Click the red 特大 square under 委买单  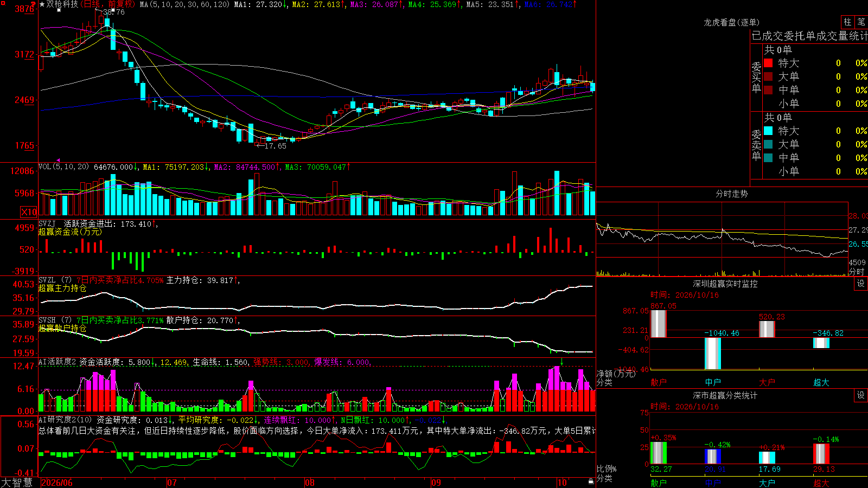[768, 63]
